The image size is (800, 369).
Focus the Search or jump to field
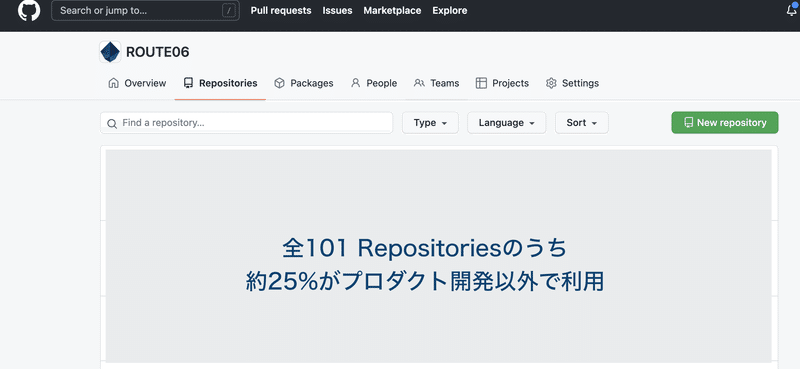[145, 11]
